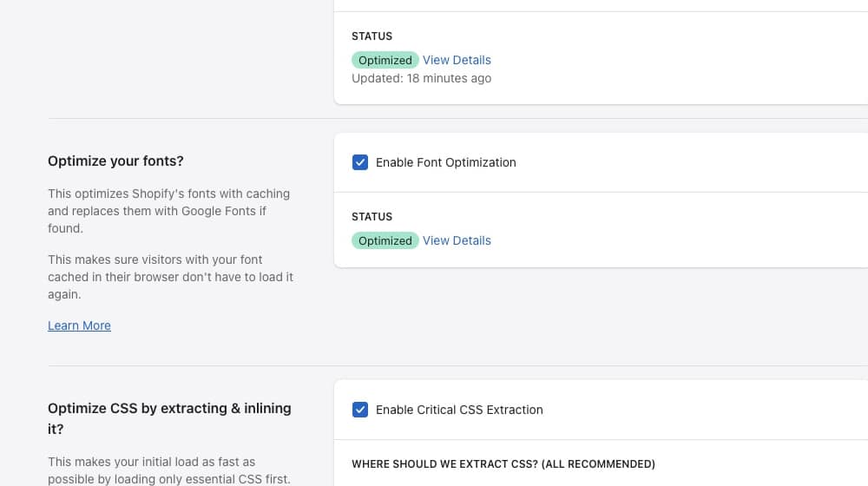Click the paragraph mentioning Google Fonts replacement
This screenshot has height=486, width=868.
pos(168,211)
